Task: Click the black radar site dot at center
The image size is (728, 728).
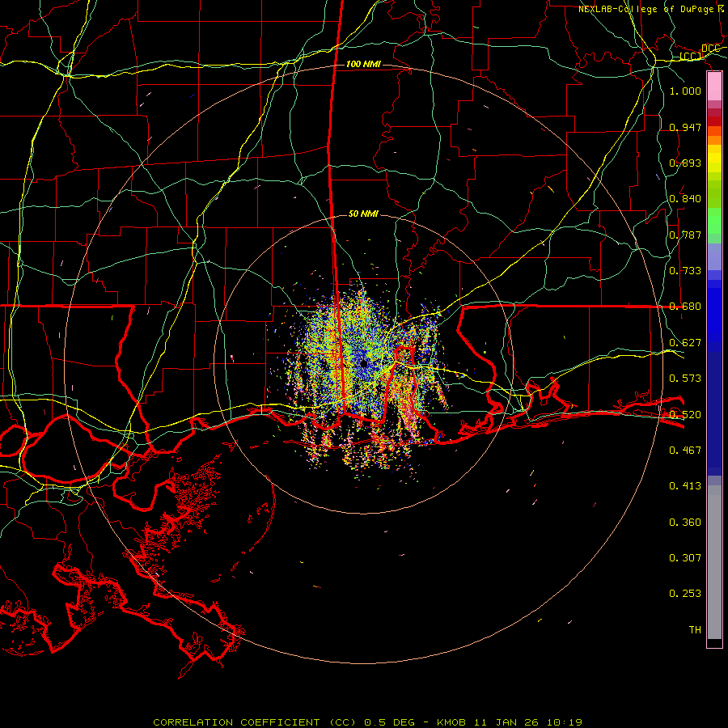Action: (x=364, y=364)
